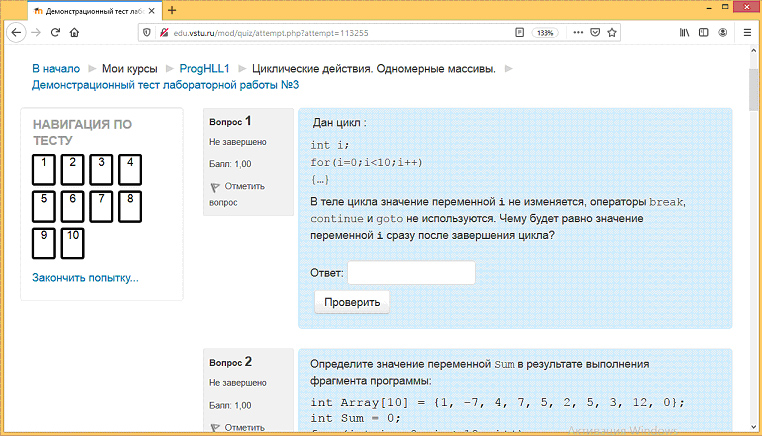Show sidebars via toolbar icon
Viewport: 762px width, 436px height.
point(703,32)
